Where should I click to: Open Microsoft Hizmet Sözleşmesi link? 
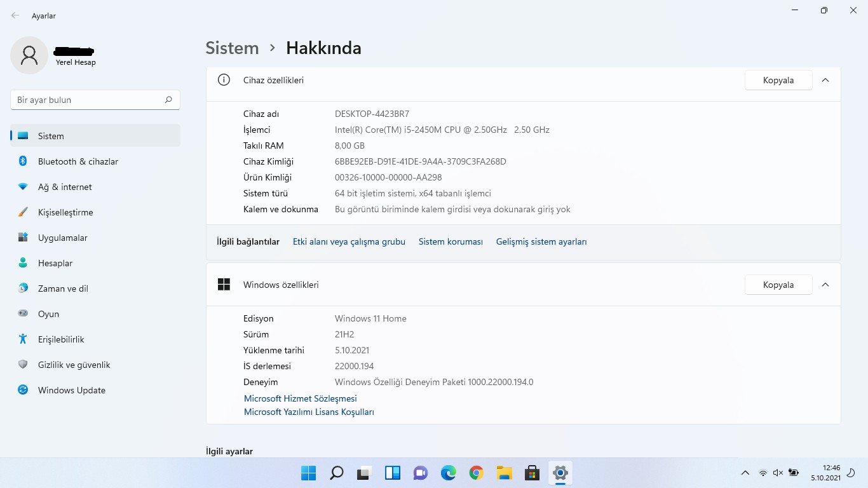point(301,398)
